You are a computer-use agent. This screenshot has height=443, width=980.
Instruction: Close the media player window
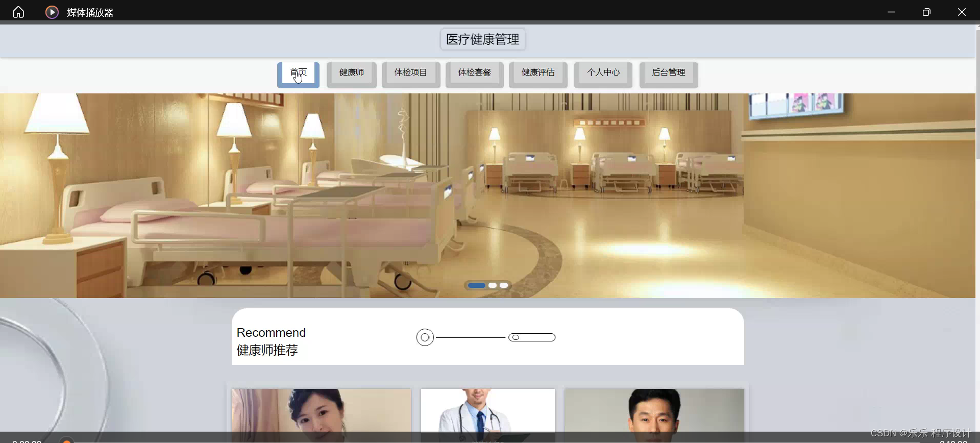[x=962, y=12]
